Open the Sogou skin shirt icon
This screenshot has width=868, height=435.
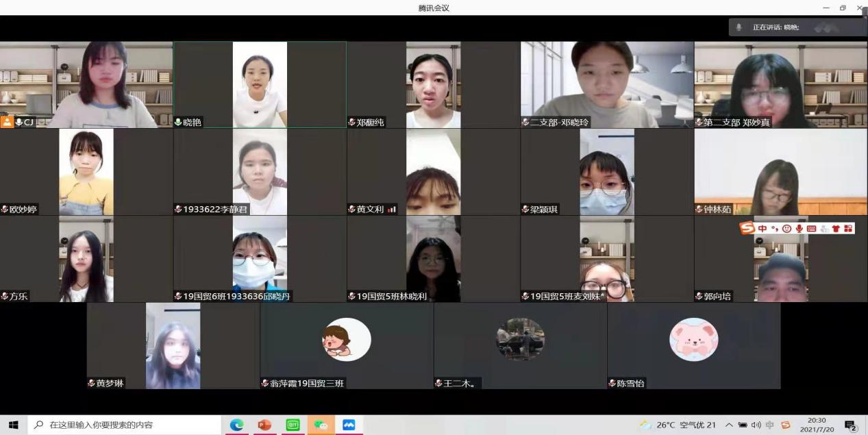coord(835,228)
